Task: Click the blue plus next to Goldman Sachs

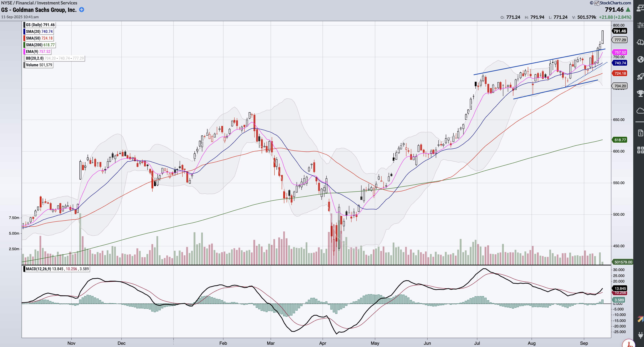Action: (81, 9)
